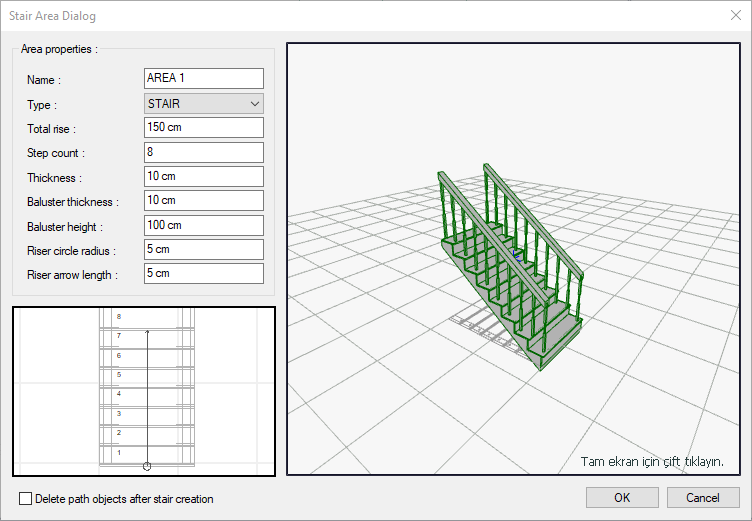Select step number 1 in plan preview
752x521 pixels.
[x=119, y=452]
